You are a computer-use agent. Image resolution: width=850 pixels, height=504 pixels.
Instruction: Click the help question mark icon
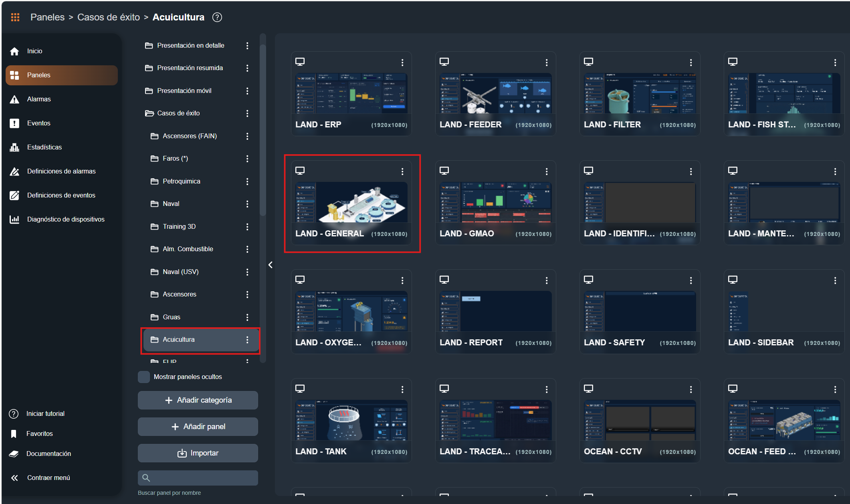217,17
